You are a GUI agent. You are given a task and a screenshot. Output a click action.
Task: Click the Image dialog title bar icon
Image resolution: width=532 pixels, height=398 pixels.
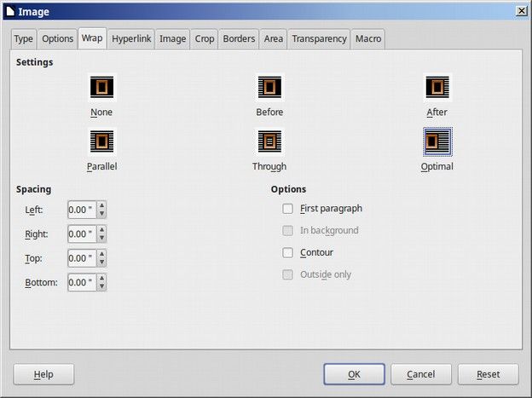(x=10, y=12)
